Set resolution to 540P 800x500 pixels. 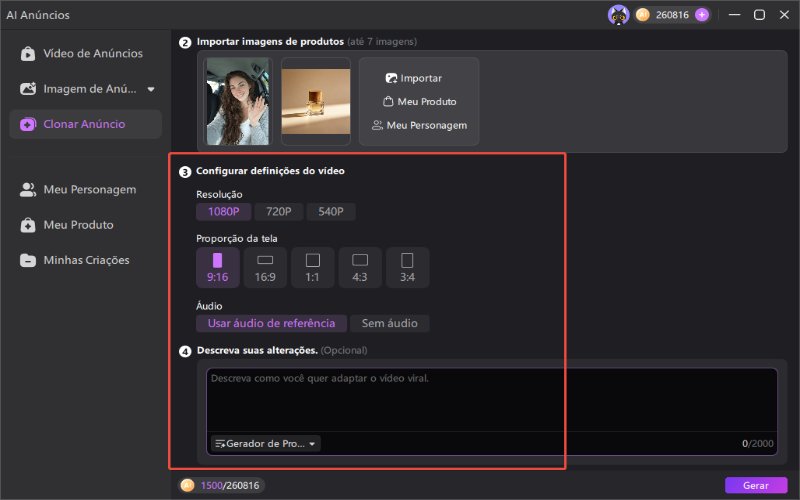point(331,212)
